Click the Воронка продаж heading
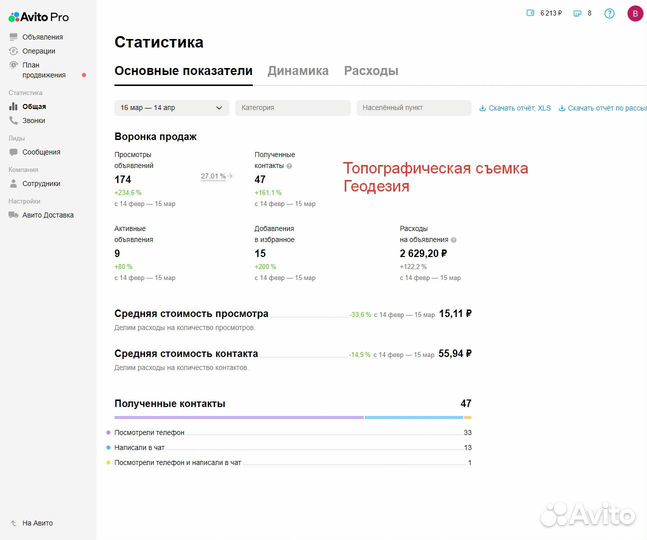 pyautogui.click(x=156, y=137)
